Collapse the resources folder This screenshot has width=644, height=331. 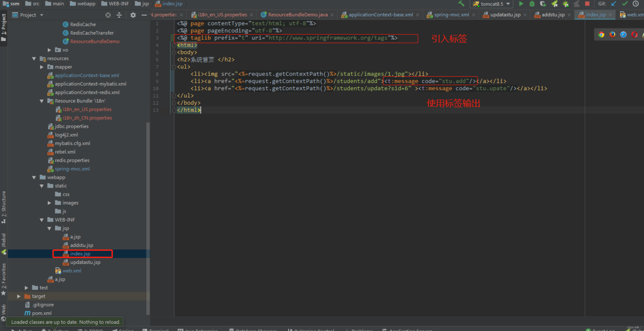click(34, 58)
